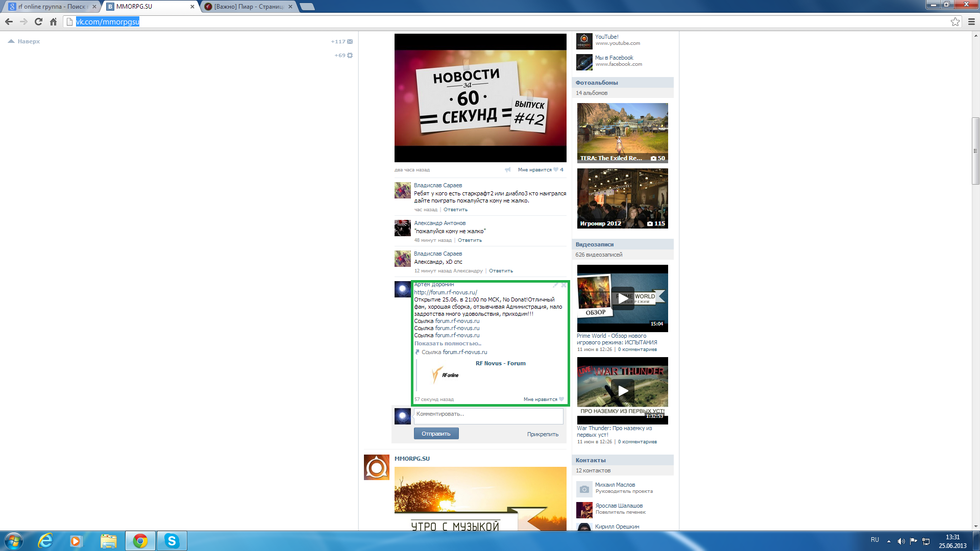Open a new browser tab
The width and height of the screenshot is (980, 551).
click(307, 7)
